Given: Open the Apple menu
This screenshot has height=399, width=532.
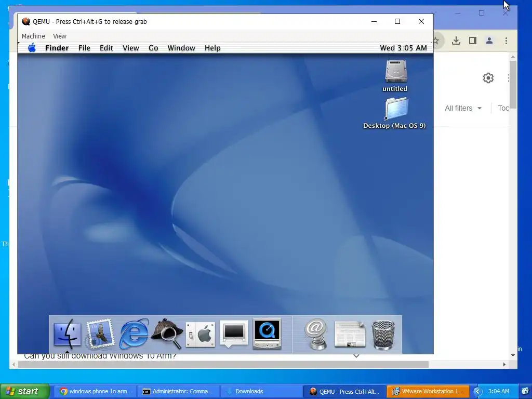Looking at the screenshot, I should pos(32,48).
